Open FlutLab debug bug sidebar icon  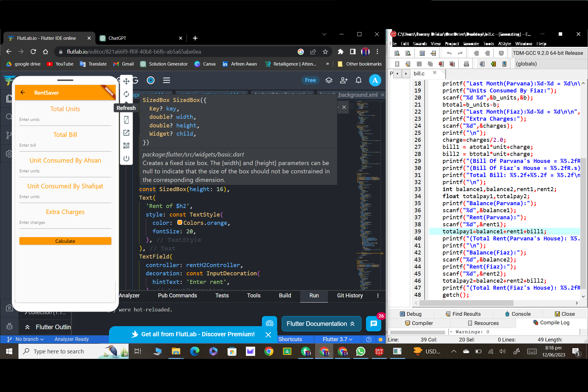pyautogui.click(x=9, y=326)
